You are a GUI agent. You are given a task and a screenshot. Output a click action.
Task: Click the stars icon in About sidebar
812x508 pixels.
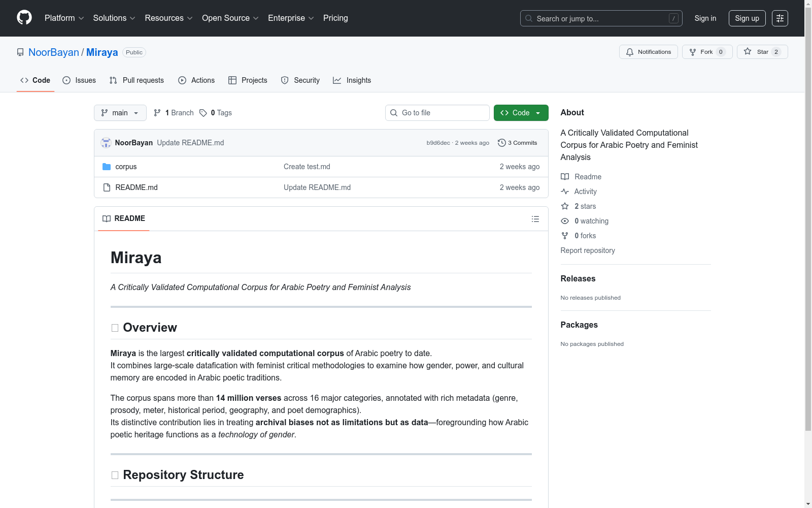pyautogui.click(x=565, y=206)
